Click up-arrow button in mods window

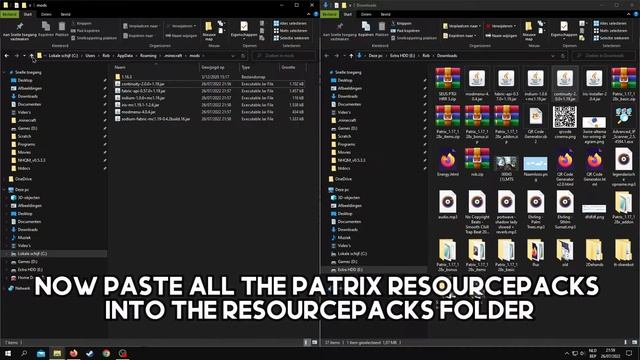coord(31,56)
